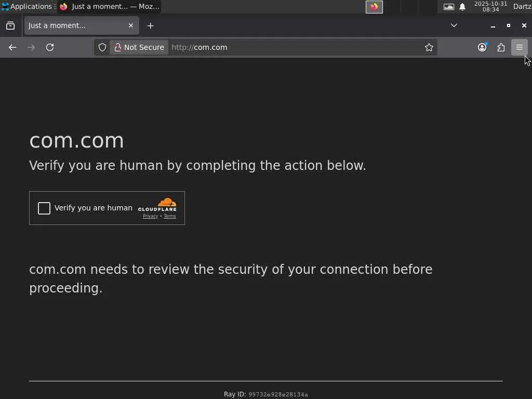Click the network status tray icon
Screen dimensions: 532x399
[448, 7]
